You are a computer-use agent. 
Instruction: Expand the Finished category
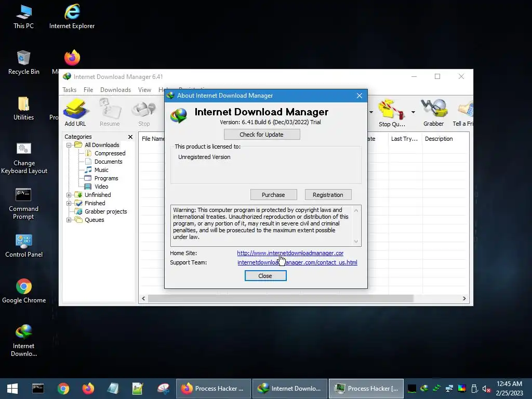69,204
